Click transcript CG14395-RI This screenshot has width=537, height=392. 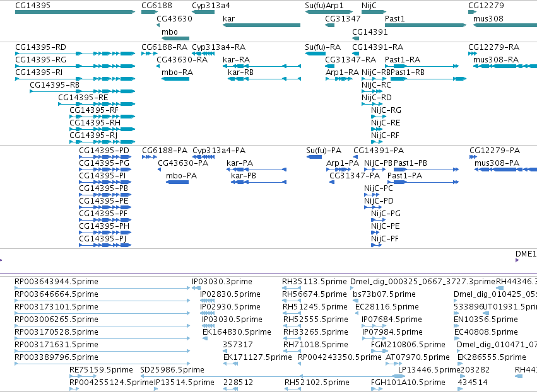(39, 72)
